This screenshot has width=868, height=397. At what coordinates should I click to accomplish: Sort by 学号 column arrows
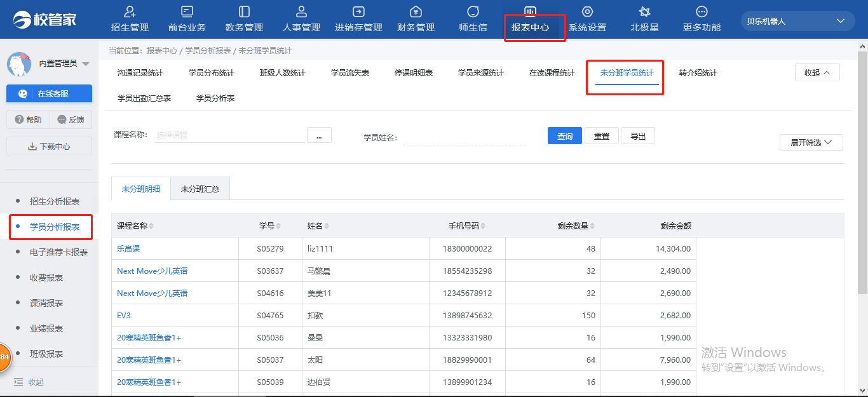tap(278, 226)
